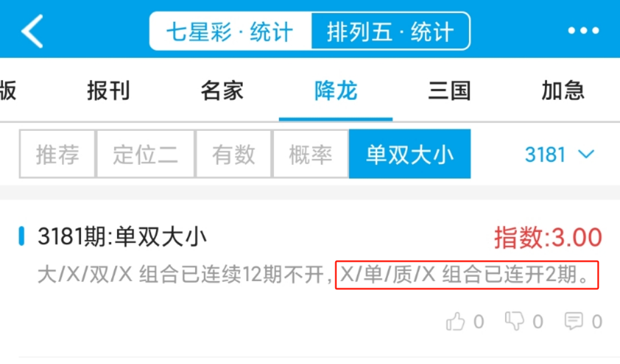Switch to 七星彩·统计 segment

(231, 31)
